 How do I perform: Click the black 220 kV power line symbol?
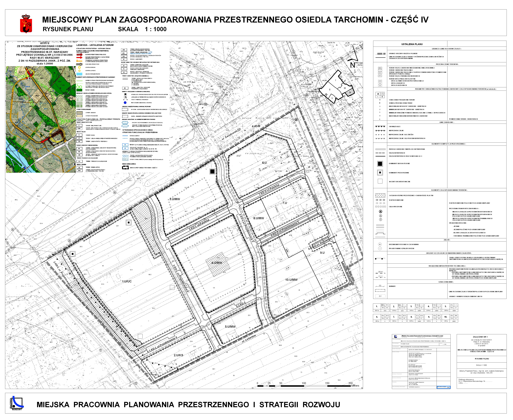pos(380,273)
